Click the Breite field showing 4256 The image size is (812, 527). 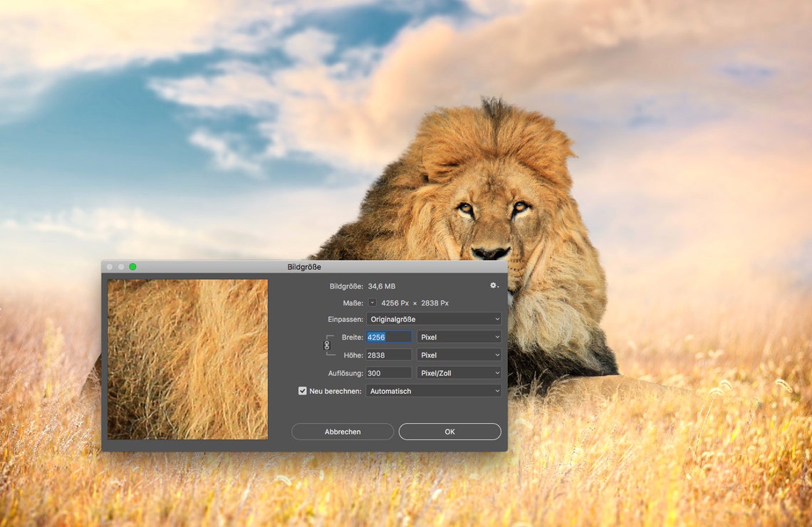[388, 336]
